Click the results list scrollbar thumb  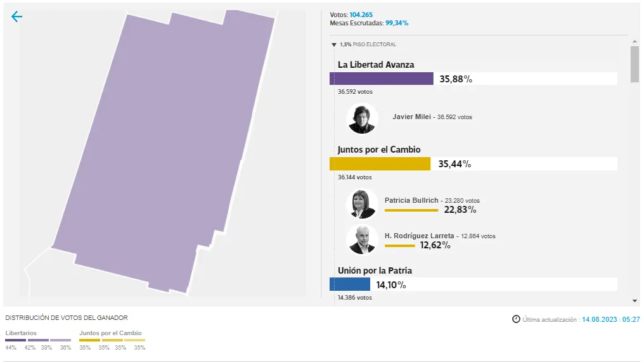tap(634, 63)
